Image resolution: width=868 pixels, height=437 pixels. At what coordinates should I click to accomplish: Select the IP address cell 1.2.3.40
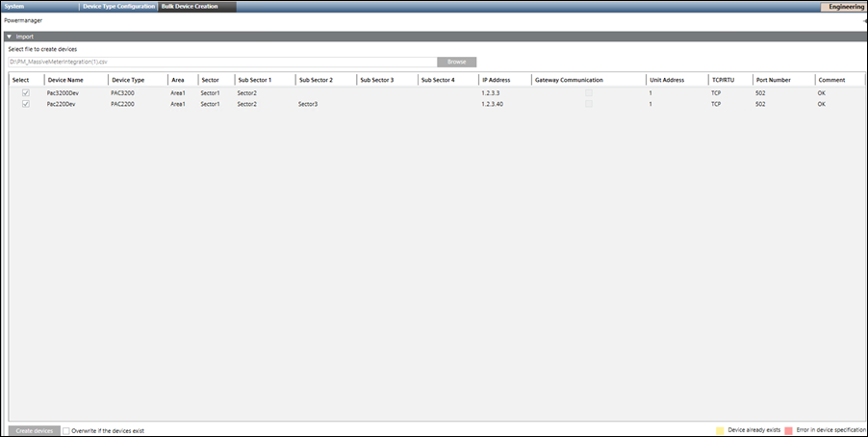(492, 104)
